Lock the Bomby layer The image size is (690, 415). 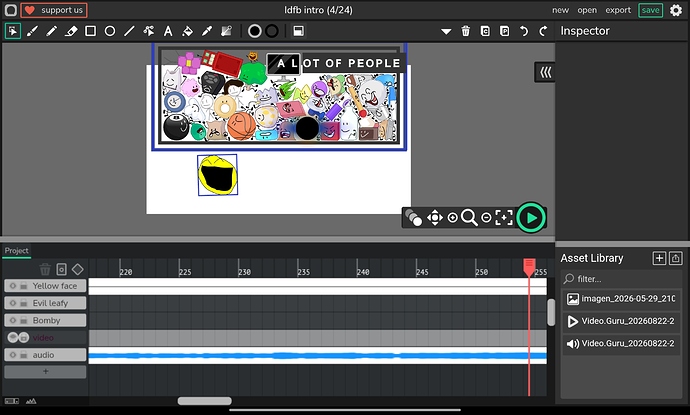[23, 320]
